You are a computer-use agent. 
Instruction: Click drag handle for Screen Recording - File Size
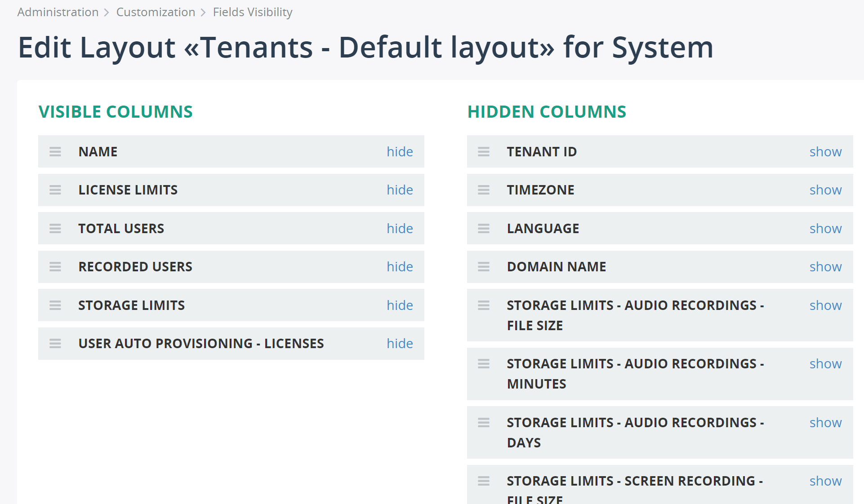click(484, 481)
